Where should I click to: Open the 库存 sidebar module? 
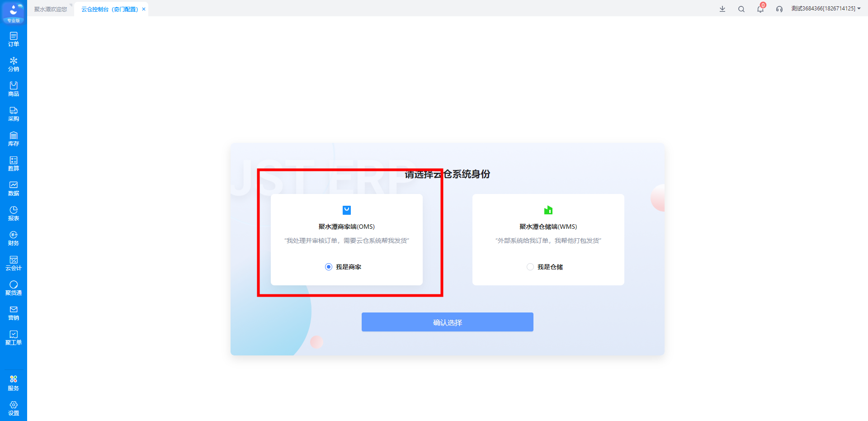coord(14,139)
